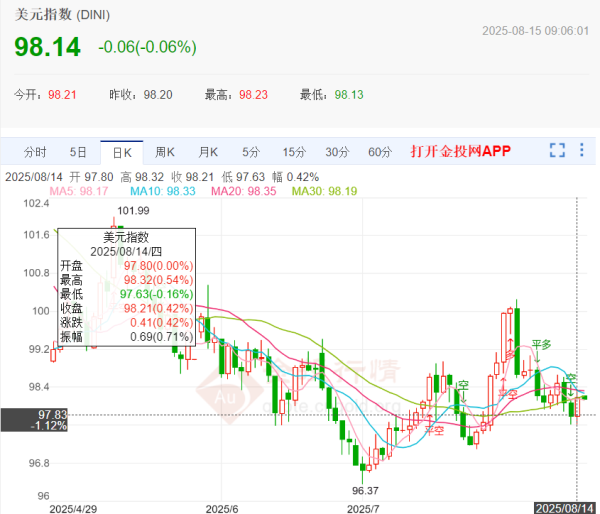The height and width of the screenshot is (514, 600).
Task: Switch to the 周K tab
Action: pyautogui.click(x=165, y=152)
